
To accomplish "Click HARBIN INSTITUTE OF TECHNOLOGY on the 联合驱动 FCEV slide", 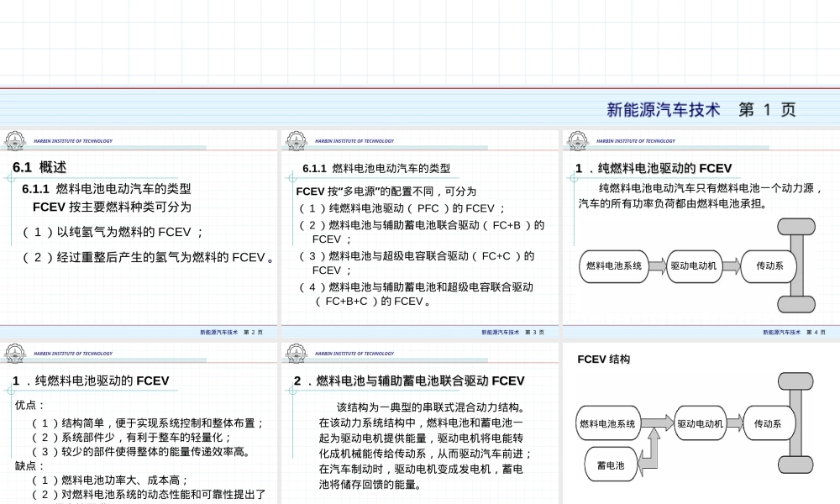I will pos(354,354).
